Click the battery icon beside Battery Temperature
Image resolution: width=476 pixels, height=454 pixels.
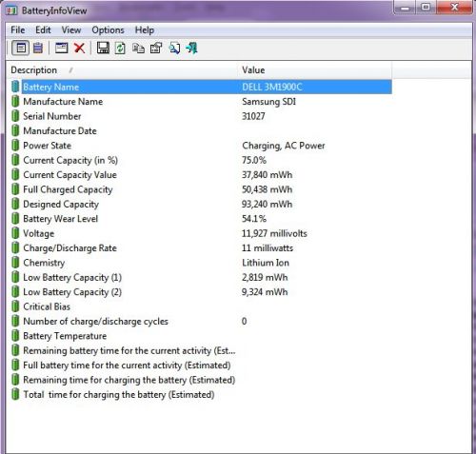pos(15,336)
